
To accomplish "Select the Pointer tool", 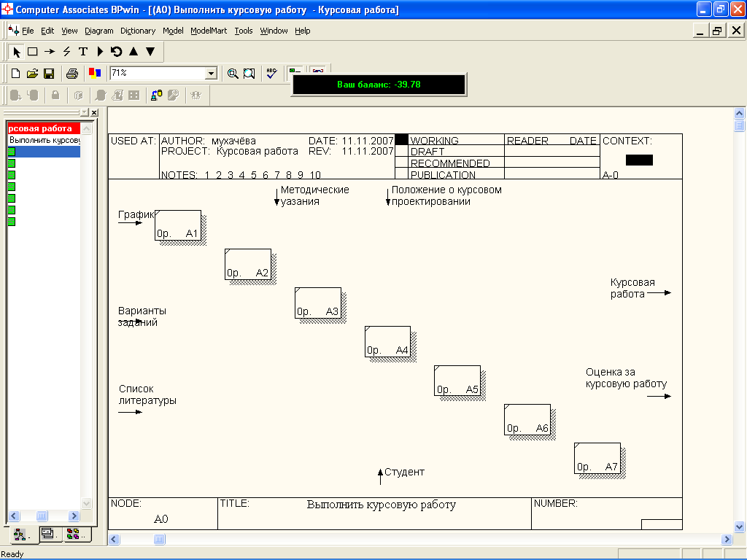I will pyautogui.click(x=17, y=52).
